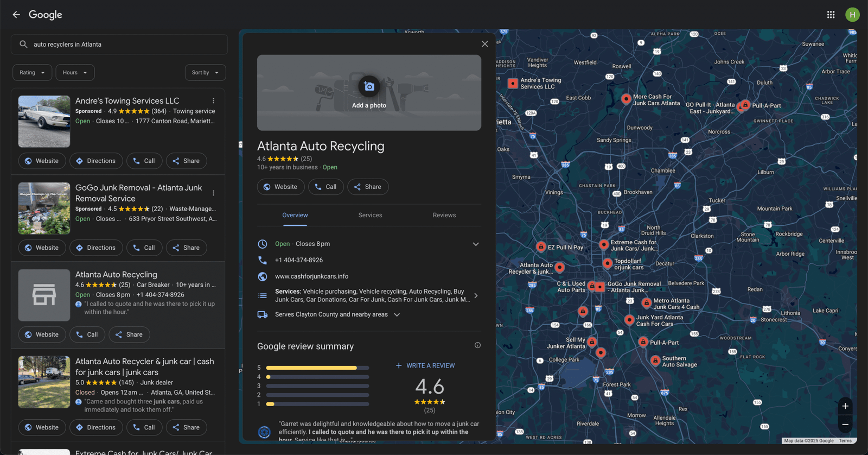Click the review summary info icon
Image resolution: width=868 pixels, height=455 pixels.
[x=477, y=345]
